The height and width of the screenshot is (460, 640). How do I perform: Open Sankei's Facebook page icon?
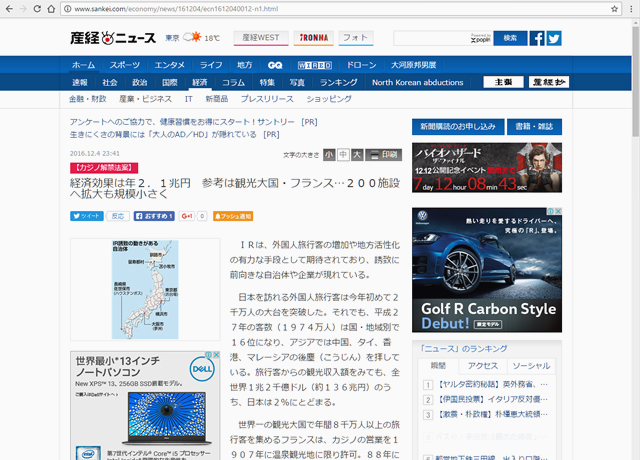(537, 38)
